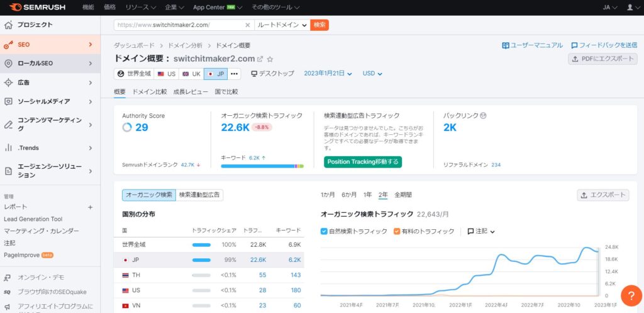Add a new report with plus icon
Image resolution: width=644 pixels, height=313 pixels.
click(x=91, y=207)
